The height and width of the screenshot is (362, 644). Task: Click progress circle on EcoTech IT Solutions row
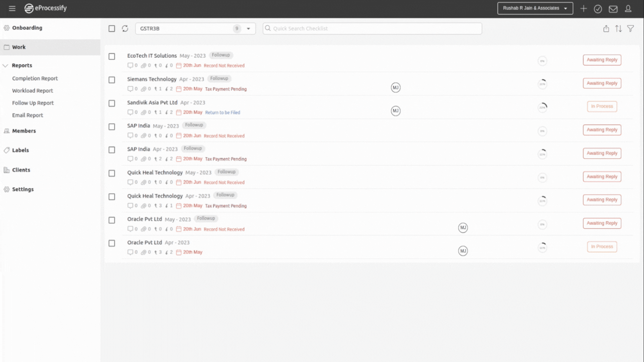pos(542,61)
